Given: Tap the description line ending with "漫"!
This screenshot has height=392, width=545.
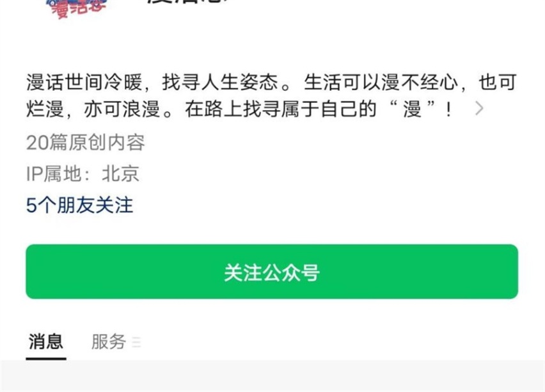Looking at the screenshot, I should [x=239, y=109].
